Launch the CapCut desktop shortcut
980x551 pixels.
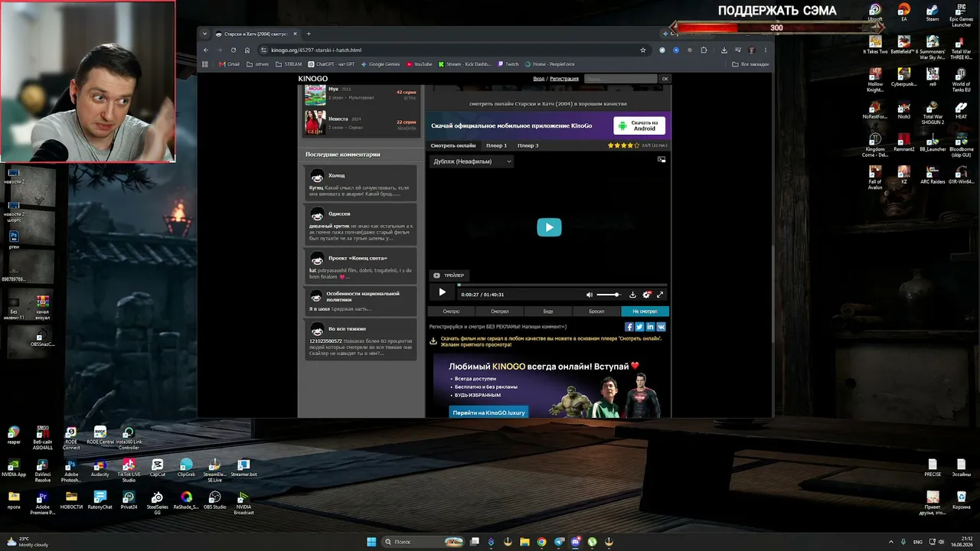click(x=158, y=468)
